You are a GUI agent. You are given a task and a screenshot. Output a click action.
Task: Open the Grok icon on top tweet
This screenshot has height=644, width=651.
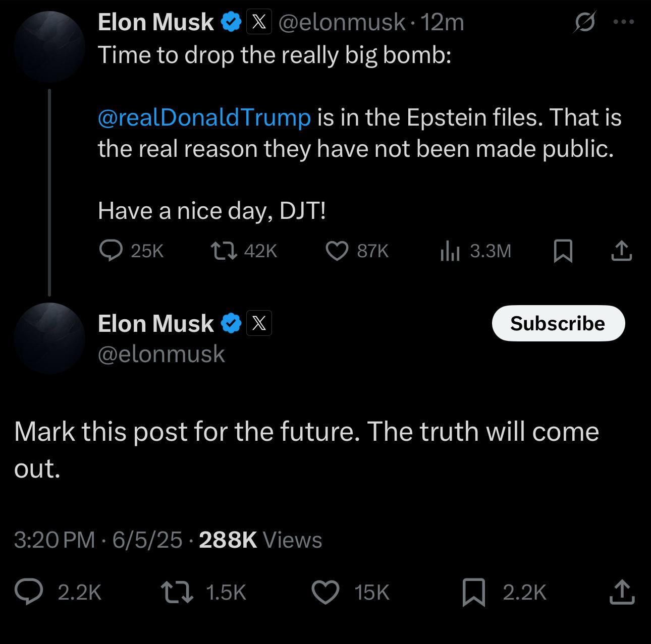[584, 23]
